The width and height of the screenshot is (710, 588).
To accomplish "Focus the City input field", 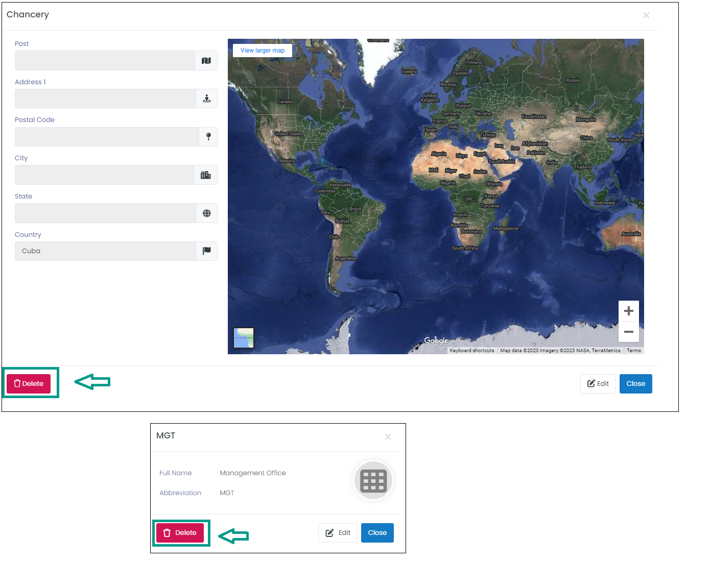I will [x=104, y=175].
